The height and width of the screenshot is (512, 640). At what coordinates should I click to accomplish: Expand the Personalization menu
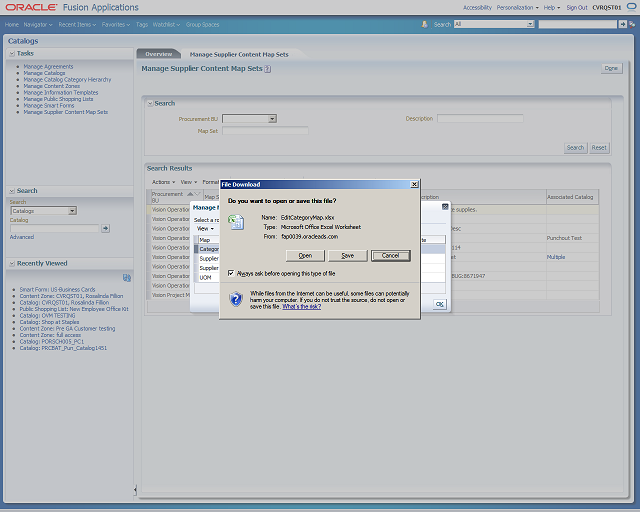518,7
